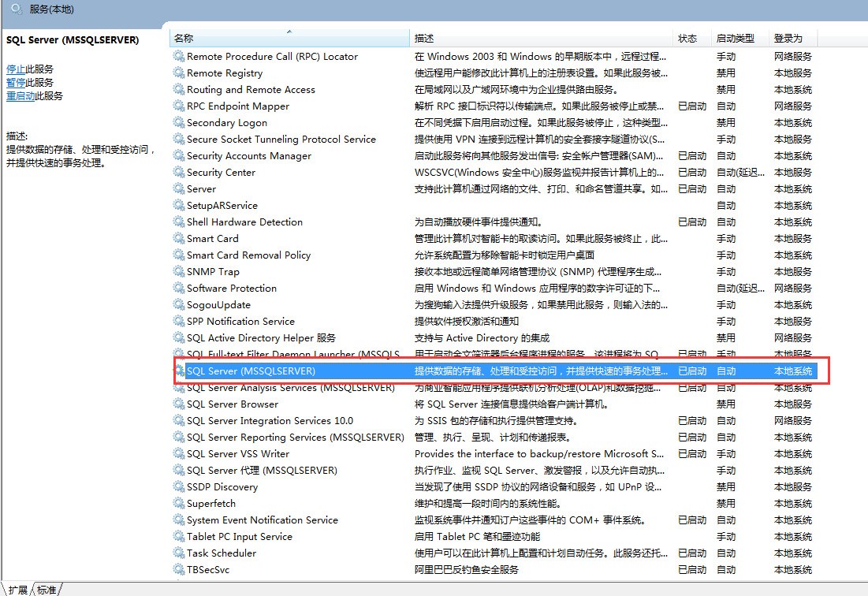Select the Tablet PC Input Service row
Screen dimensions: 868x596
coord(494,536)
